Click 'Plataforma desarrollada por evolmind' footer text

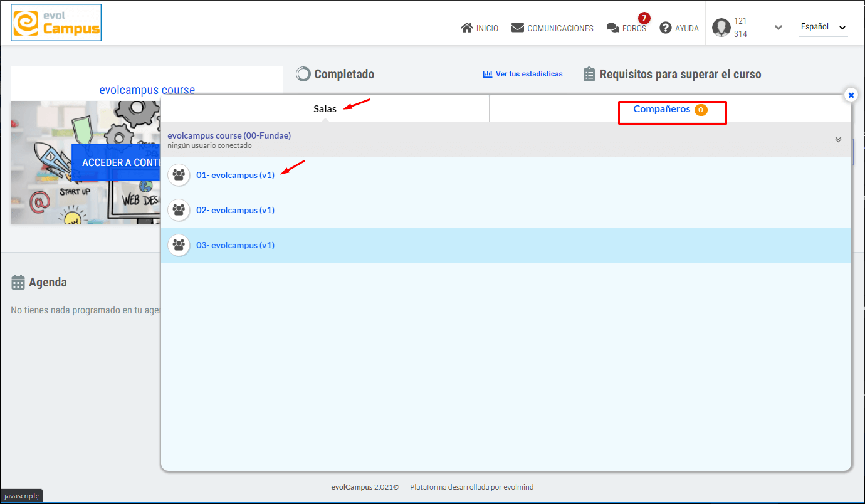472,487
